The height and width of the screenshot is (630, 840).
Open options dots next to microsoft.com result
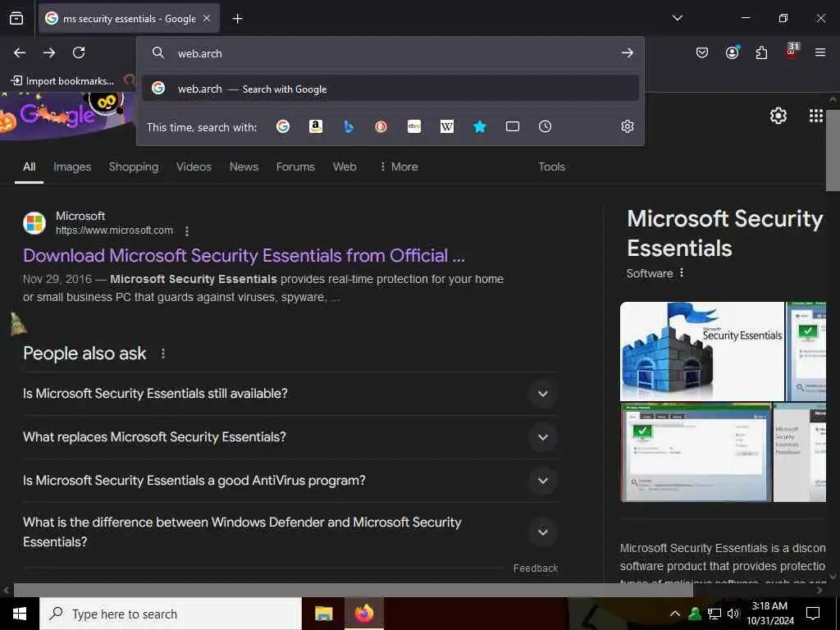(186, 231)
